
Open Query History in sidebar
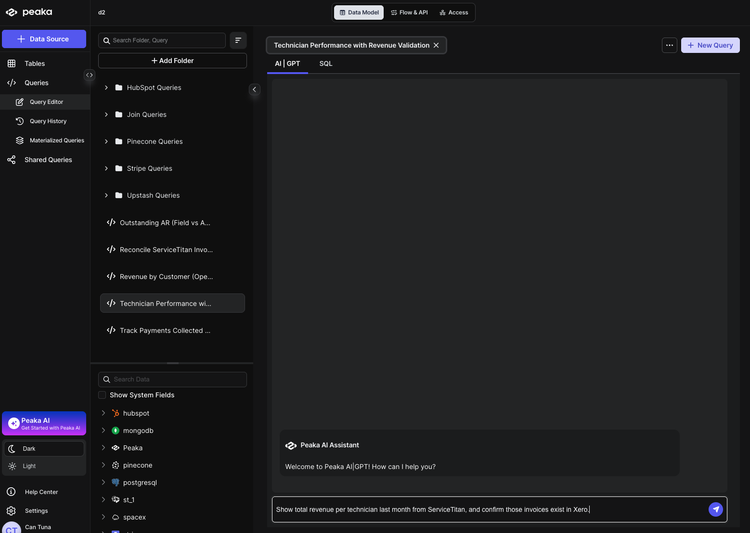point(47,121)
